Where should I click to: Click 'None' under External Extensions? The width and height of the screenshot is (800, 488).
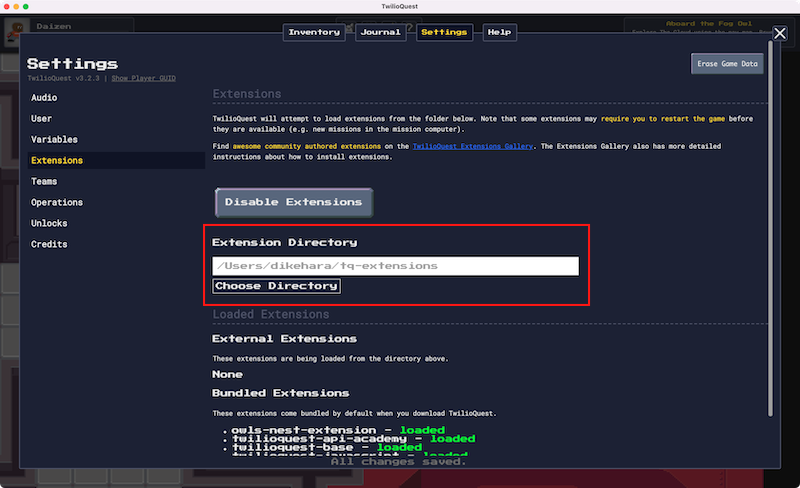click(x=228, y=374)
